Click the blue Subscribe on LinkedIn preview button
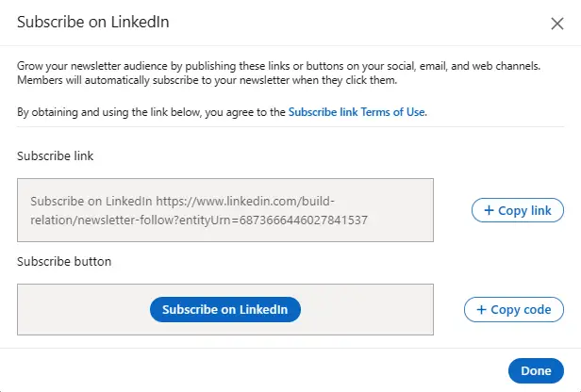 coord(225,309)
